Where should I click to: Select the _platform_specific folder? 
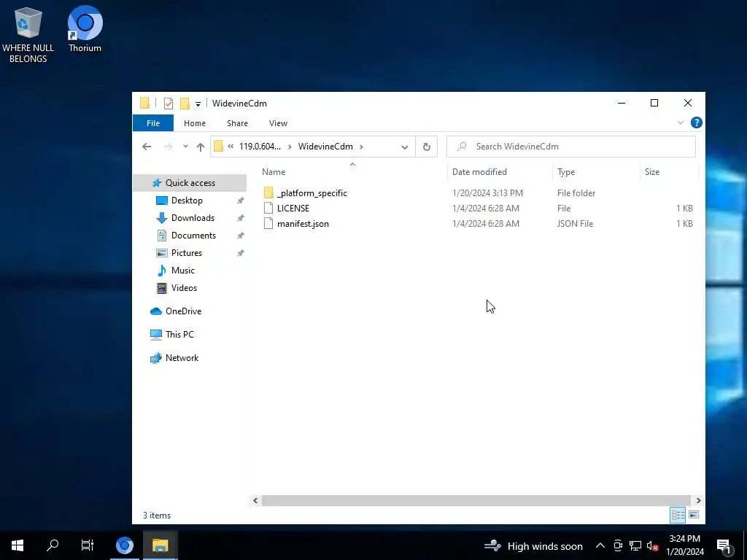coord(312,192)
